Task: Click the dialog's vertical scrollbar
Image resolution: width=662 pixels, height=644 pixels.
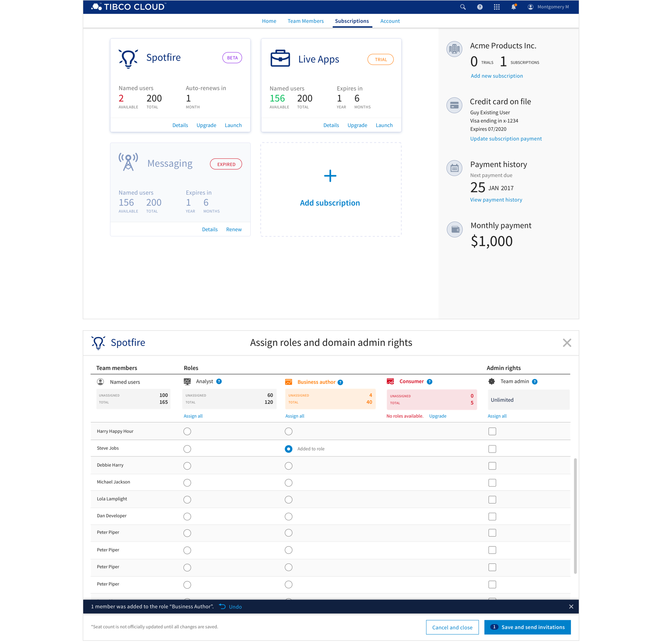Action: coord(575,516)
